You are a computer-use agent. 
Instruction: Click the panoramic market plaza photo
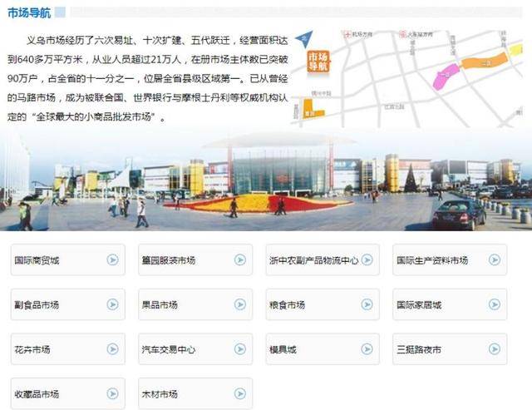point(266,181)
